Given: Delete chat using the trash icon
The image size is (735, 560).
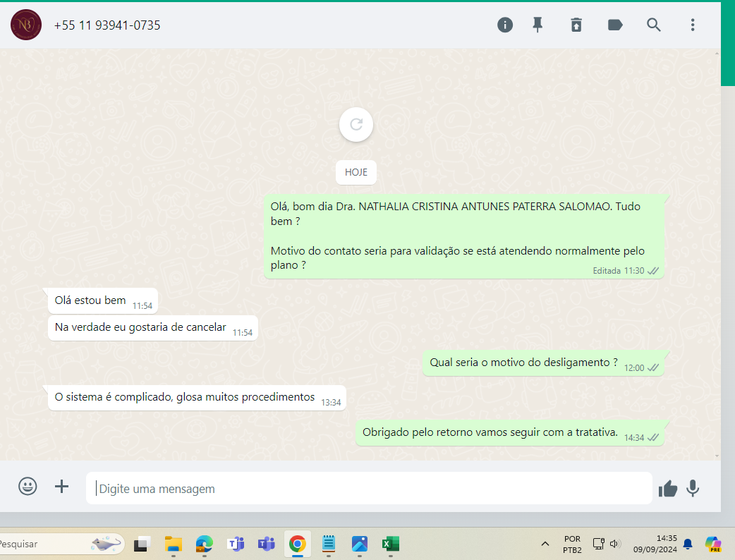Looking at the screenshot, I should 576,25.
